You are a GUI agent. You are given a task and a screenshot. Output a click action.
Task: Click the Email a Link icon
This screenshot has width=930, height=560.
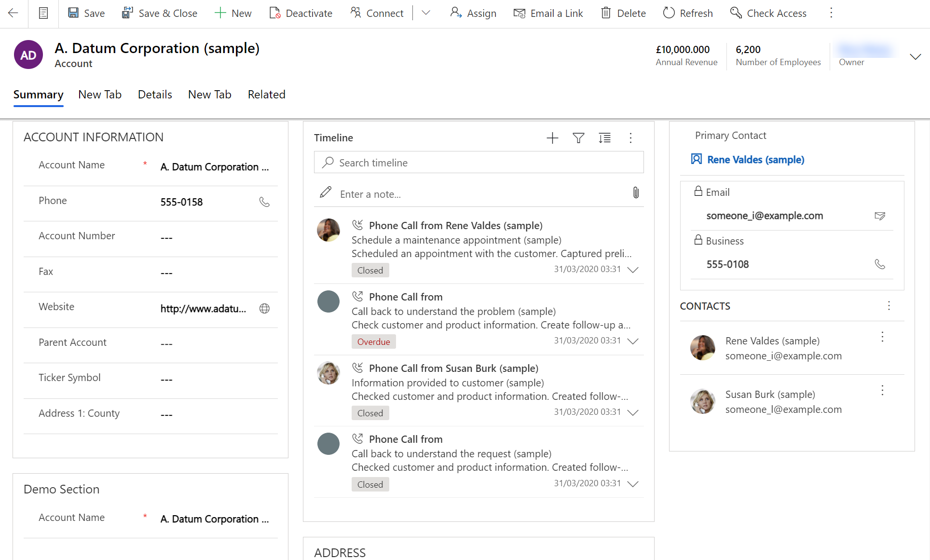click(520, 14)
